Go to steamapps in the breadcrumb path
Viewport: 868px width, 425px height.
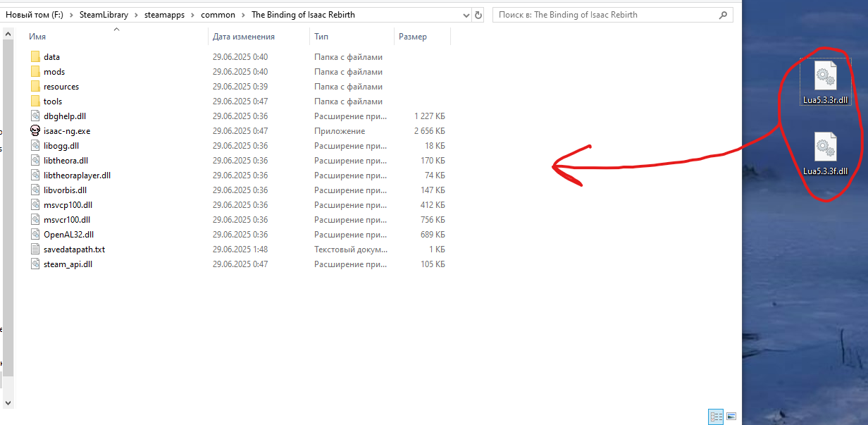click(166, 15)
